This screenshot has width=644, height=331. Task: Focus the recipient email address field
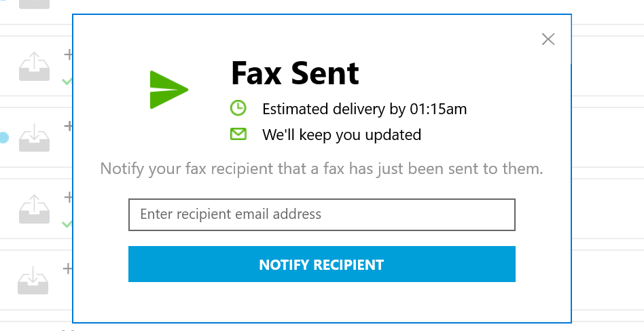click(x=321, y=215)
